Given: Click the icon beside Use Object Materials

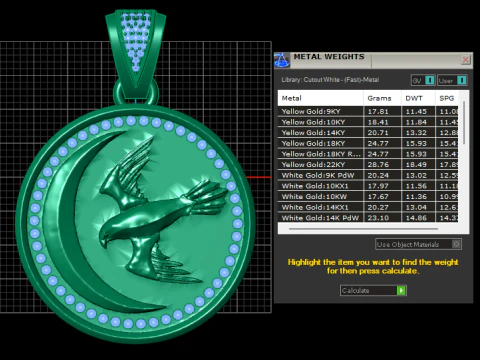Looking at the screenshot, I should (x=456, y=244).
